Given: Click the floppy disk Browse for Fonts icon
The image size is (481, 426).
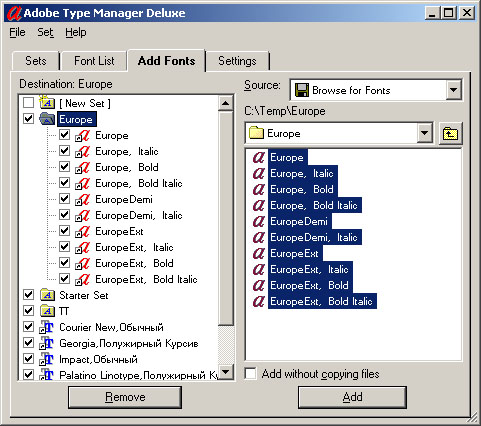Looking at the screenshot, I should (302, 90).
